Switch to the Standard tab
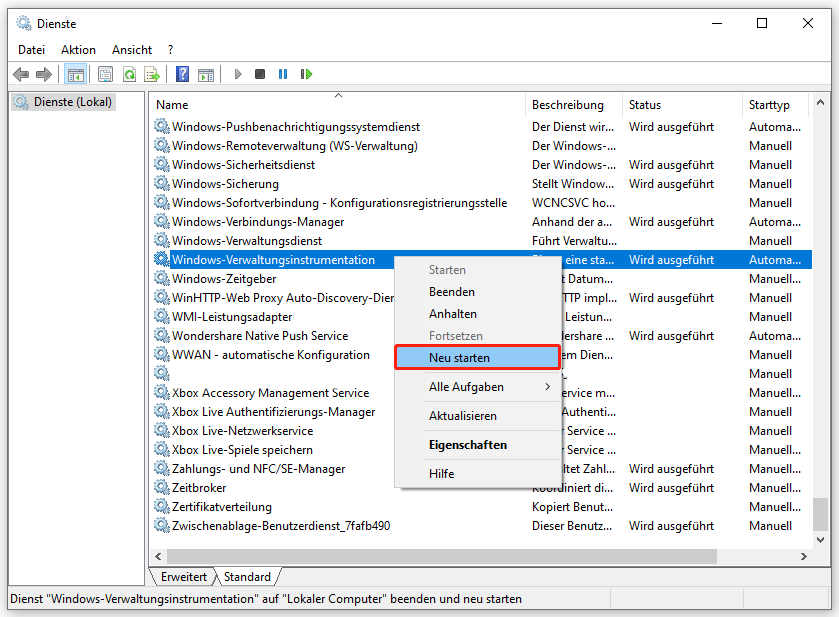This screenshot has height=617, width=839. 247,576
